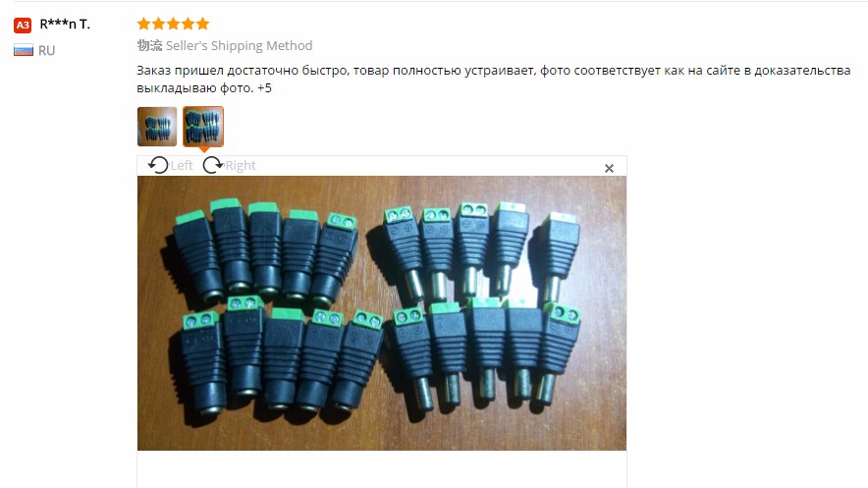Click the "Left" rotate label

point(182,165)
